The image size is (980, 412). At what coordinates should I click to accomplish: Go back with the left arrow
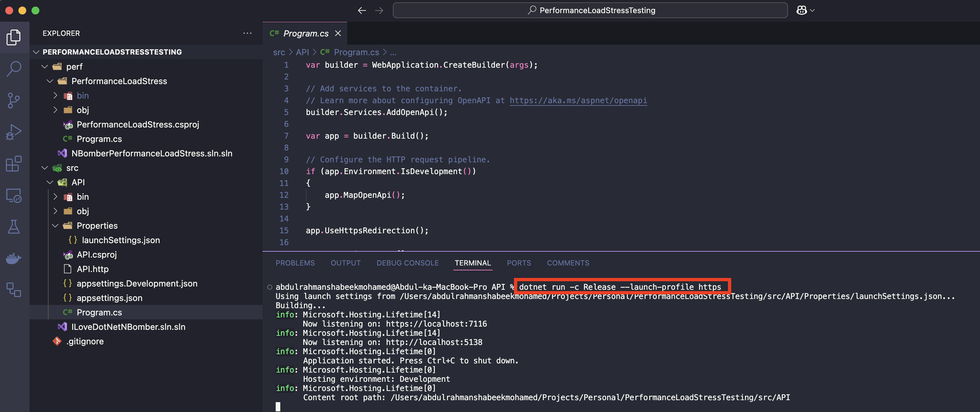362,10
